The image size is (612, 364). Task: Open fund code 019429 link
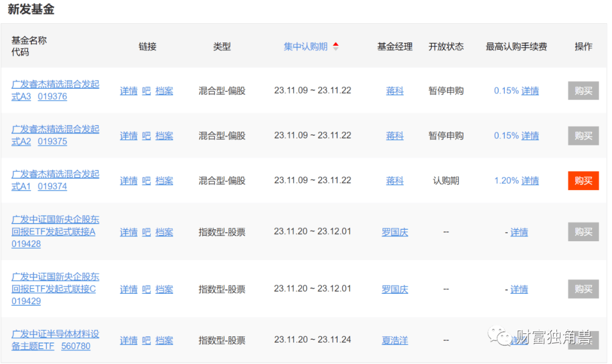tap(26, 301)
